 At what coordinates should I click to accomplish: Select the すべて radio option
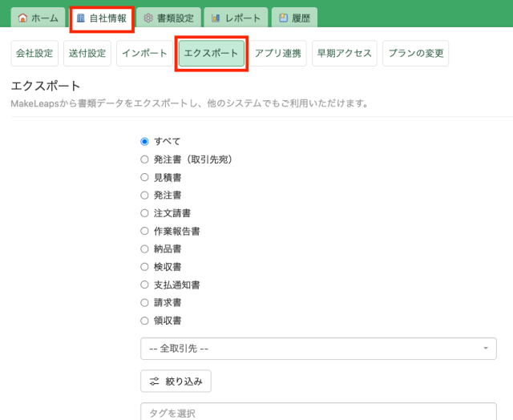(145, 141)
